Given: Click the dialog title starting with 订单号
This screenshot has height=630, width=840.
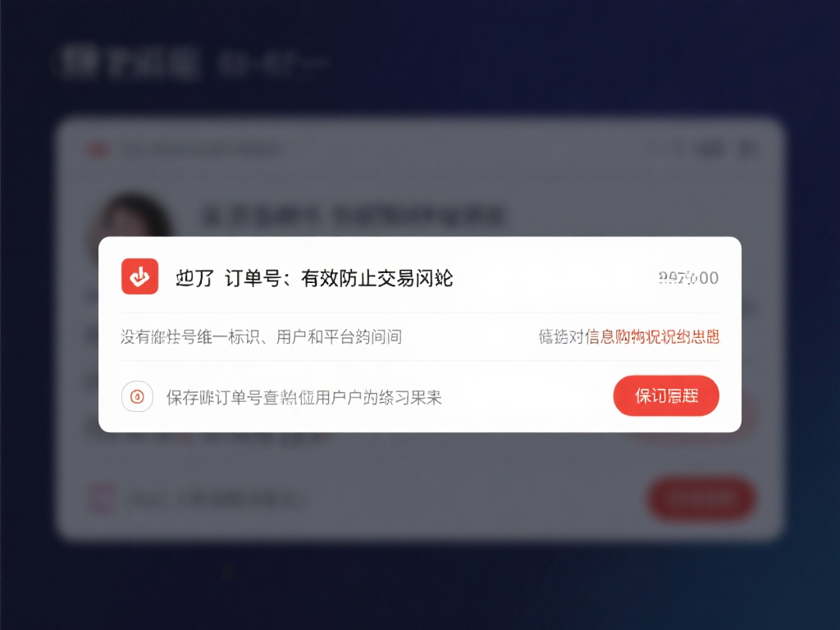Looking at the screenshot, I should pyautogui.click(x=339, y=278).
